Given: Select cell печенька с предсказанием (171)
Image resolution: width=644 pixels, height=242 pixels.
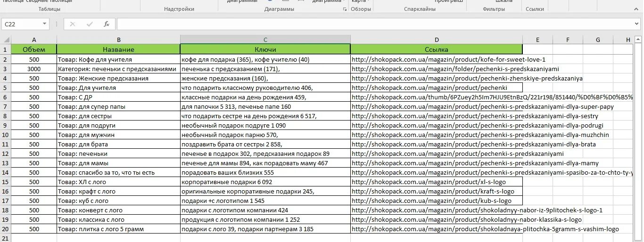Looking at the screenshot, I should 265,69.
